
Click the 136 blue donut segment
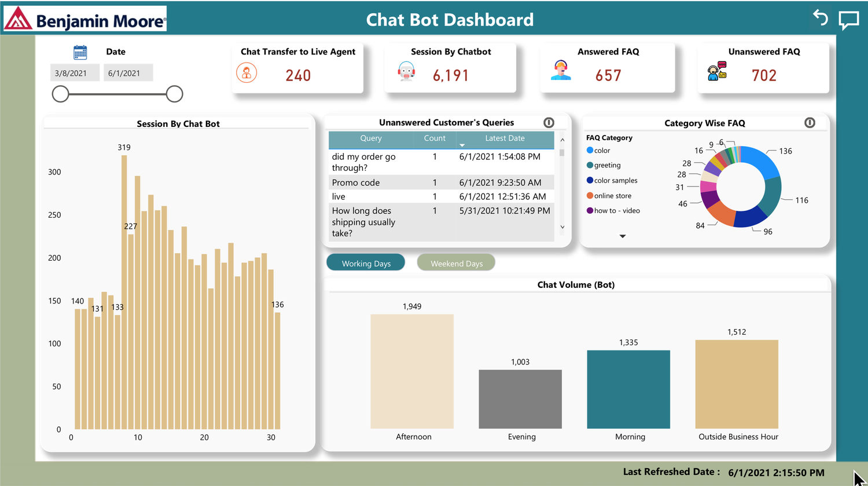pyautogui.click(x=760, y=161)
